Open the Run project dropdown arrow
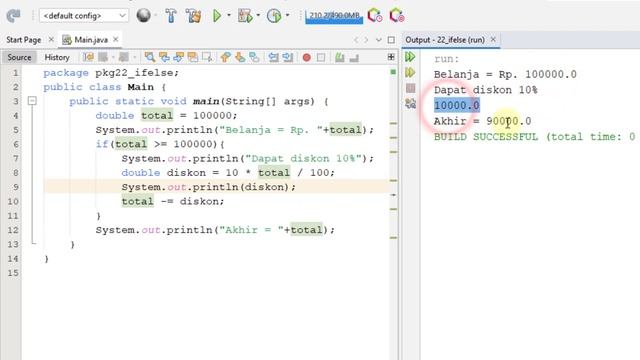 (x=229, y=16)
